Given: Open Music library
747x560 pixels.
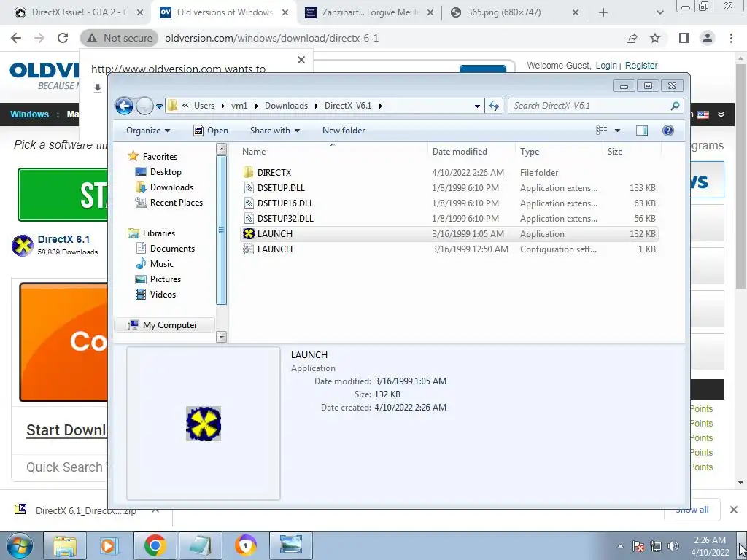Looking at the screenshot, I should pos(161,263).
